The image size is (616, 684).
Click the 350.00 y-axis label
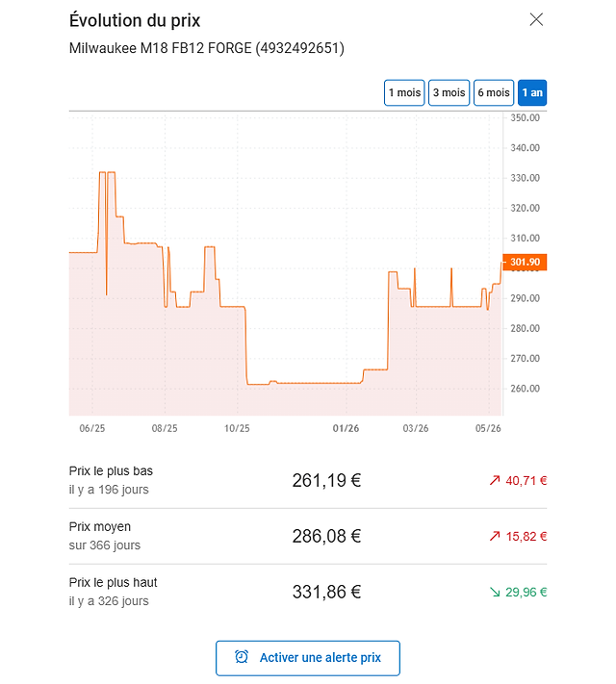(x=526, y=117)
